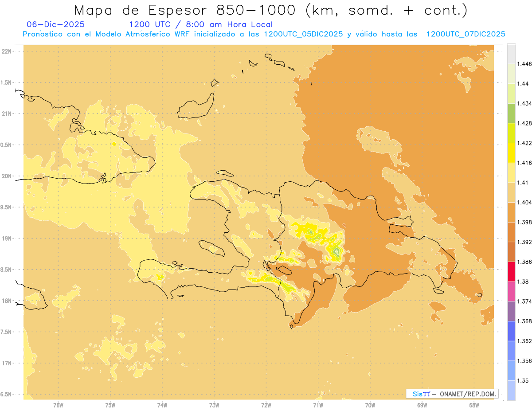The width and height of the screenshot is (532, 411).
Task: Pick the green legend swatch between 1.428 and 1.434
Action: 511,113
